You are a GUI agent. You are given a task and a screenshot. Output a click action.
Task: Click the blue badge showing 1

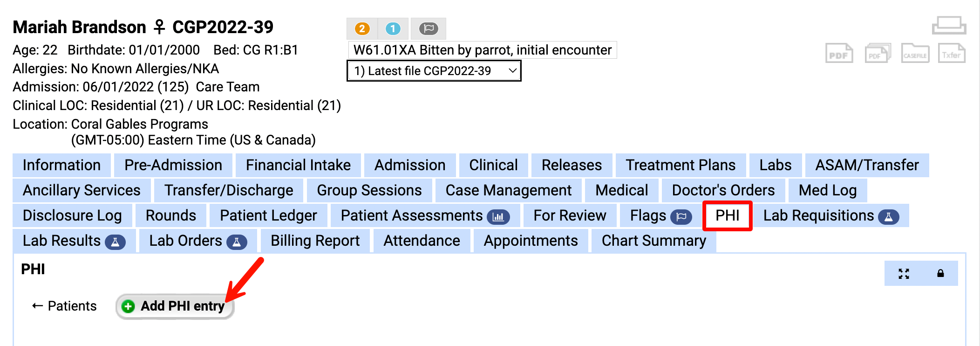(x=393, y=29)
